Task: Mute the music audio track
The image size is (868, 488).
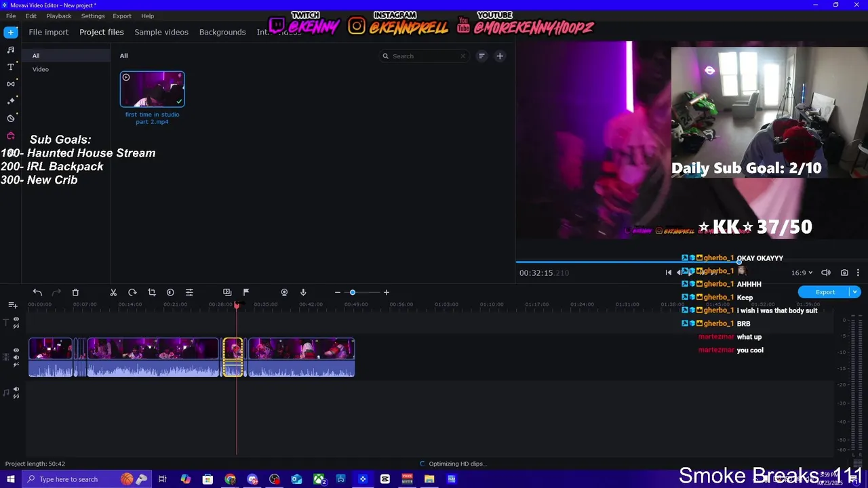Action: coord(16,389)
